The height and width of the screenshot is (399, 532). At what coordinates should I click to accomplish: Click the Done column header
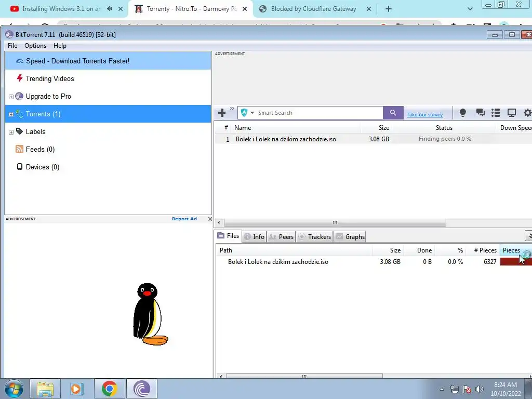pos(419,250)
